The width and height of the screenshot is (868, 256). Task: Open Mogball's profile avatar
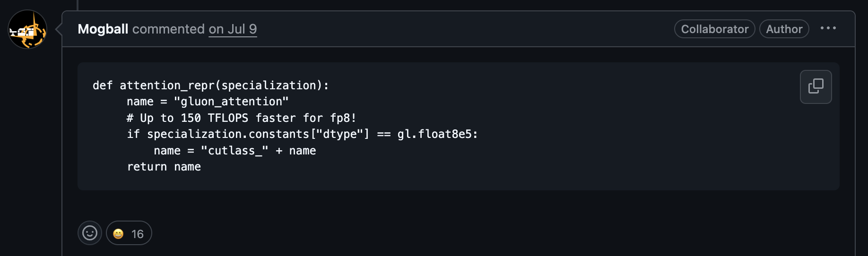click(27, 29)
